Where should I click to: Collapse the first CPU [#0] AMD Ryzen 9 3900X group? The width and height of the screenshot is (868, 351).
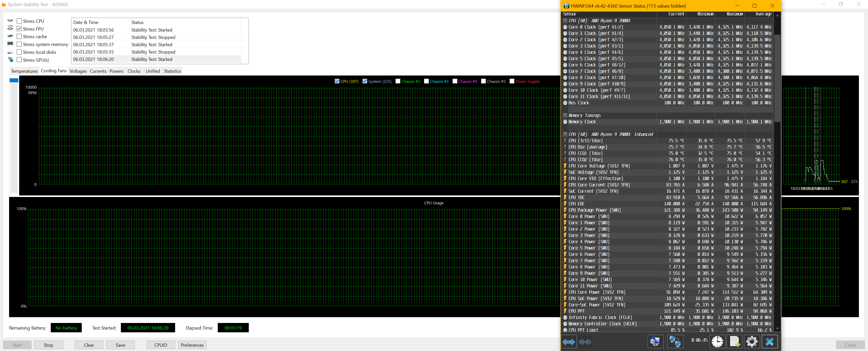click(565, 20)
